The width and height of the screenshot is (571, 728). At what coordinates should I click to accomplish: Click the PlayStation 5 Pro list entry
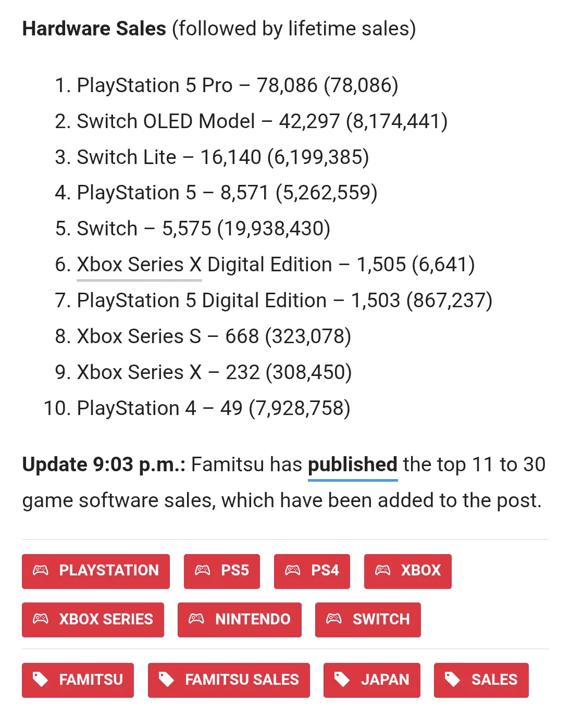(226, 85)
